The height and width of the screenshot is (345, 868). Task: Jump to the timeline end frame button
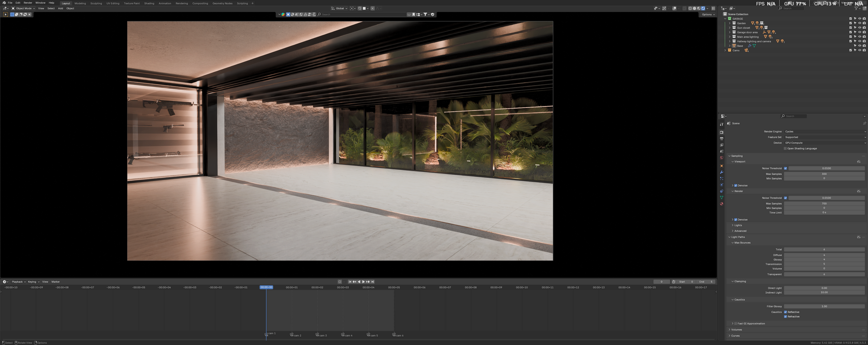click(x=373, y=282)
